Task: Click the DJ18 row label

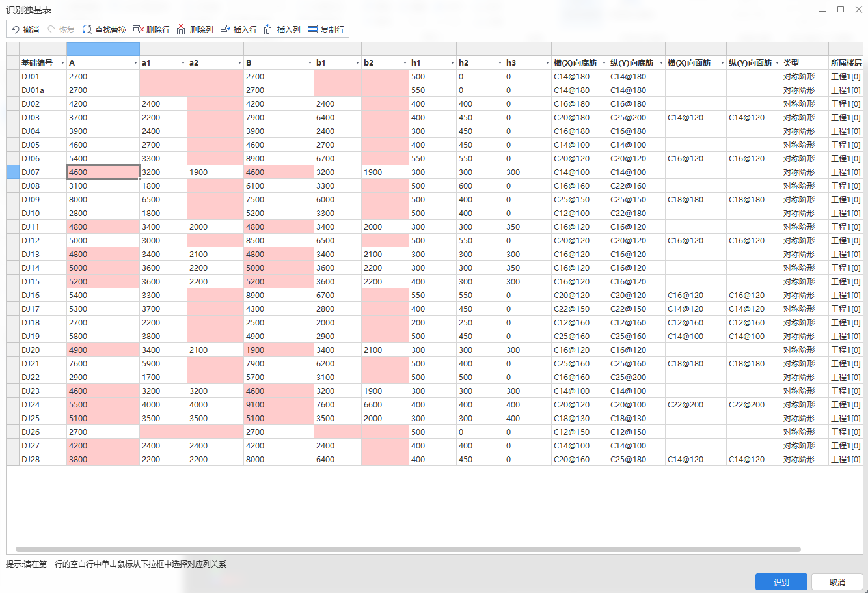Action: click(43, 323)
